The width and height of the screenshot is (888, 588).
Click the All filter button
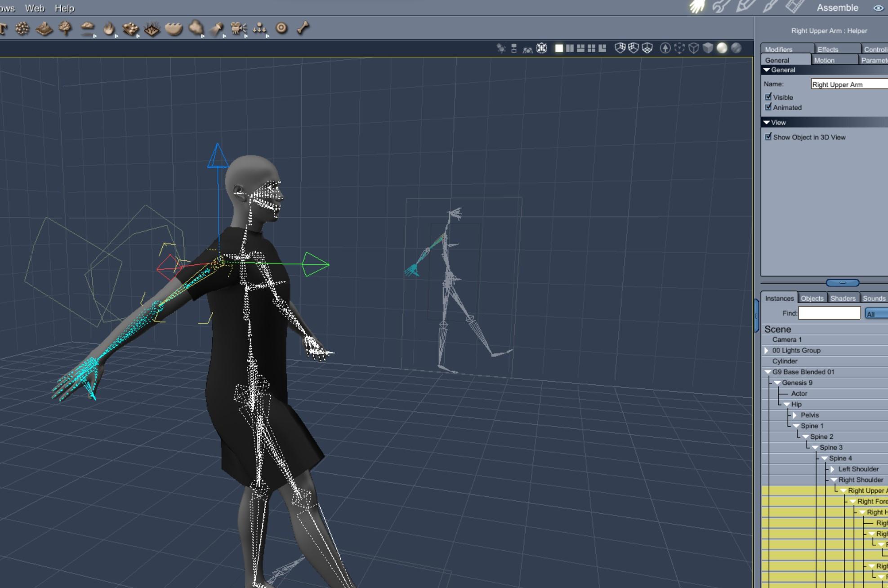coord(875,314)
